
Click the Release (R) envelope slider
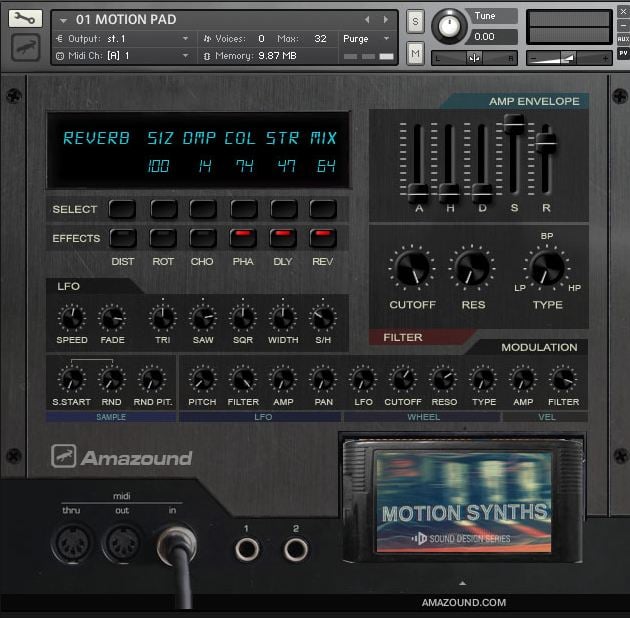(x=546, y=142)
